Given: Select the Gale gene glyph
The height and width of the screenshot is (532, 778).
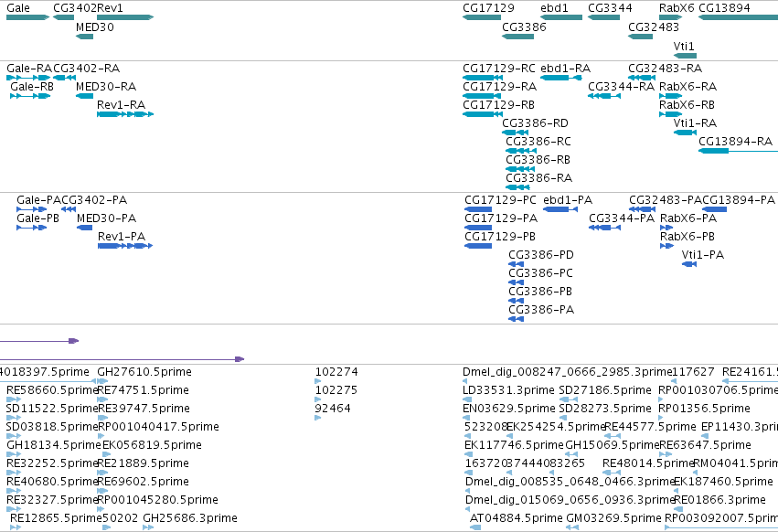Looking at the screenshot, I should [x=27, y=17].
